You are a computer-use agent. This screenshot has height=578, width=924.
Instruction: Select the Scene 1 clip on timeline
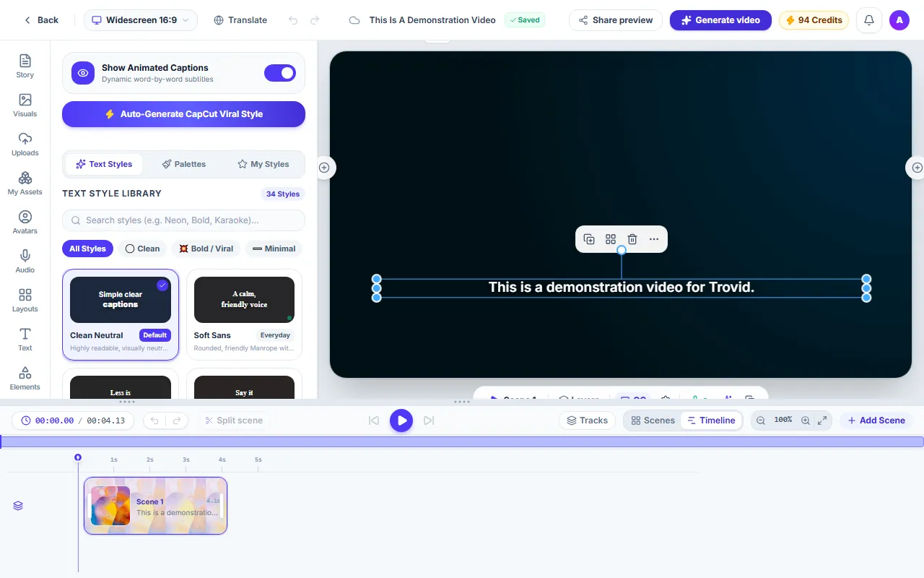pyautogui.click(x=155, y=506)
